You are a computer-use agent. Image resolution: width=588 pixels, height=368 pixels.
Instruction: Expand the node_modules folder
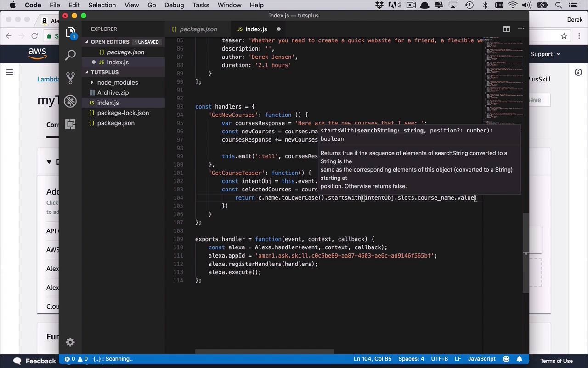pyautogui.click(x=117, y=82)
